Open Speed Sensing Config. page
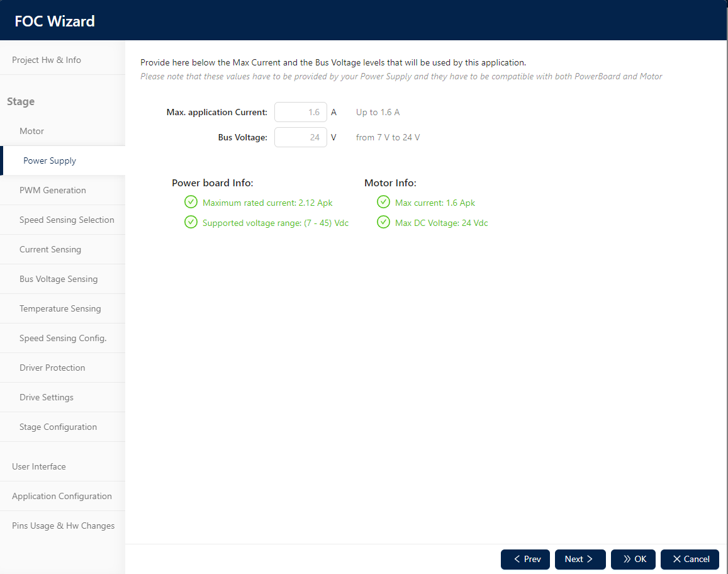728x574 pixels. click(x=62, y=338)
